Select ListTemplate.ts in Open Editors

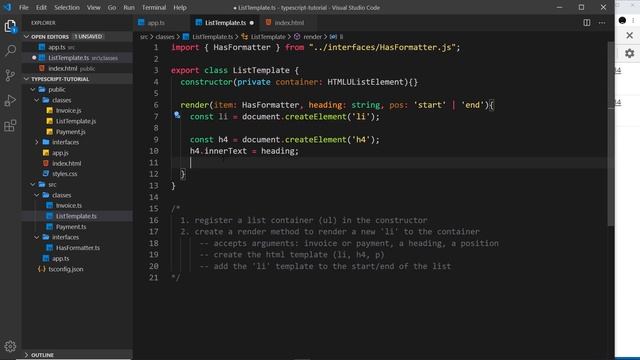(x=78, y=58)
